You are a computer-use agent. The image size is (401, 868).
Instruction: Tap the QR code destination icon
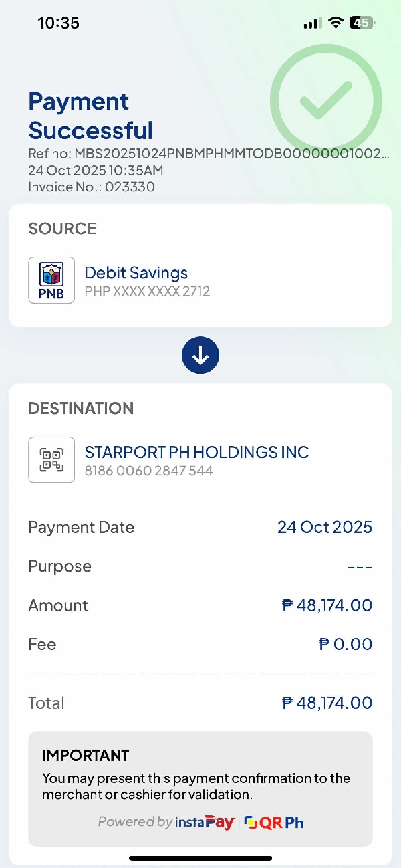pos(51,459)
